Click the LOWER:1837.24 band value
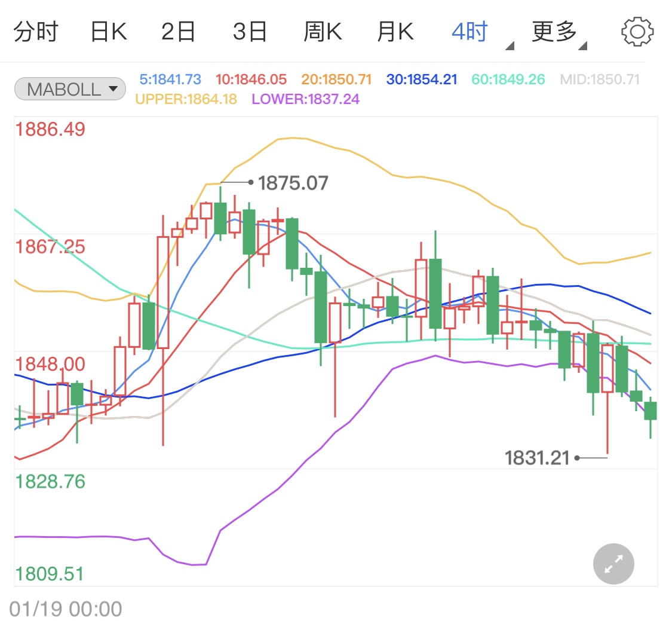 click(306, 99)
